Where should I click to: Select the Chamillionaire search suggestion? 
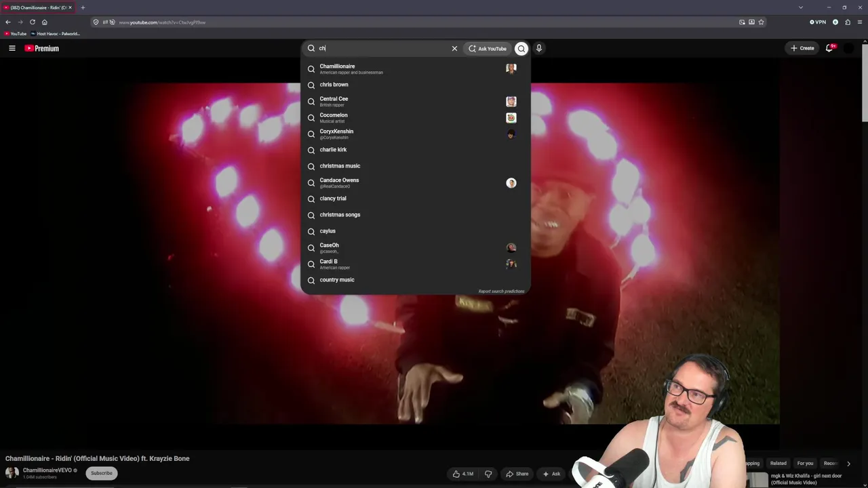(x=415, y=68)
